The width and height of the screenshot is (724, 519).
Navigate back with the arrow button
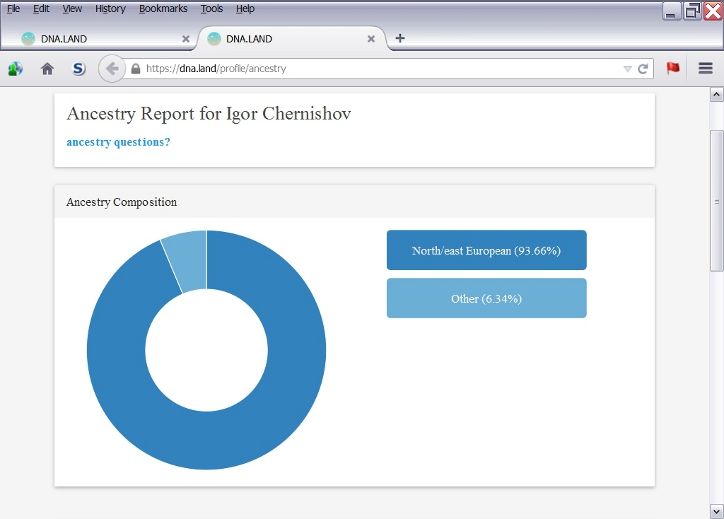(111, 69)
